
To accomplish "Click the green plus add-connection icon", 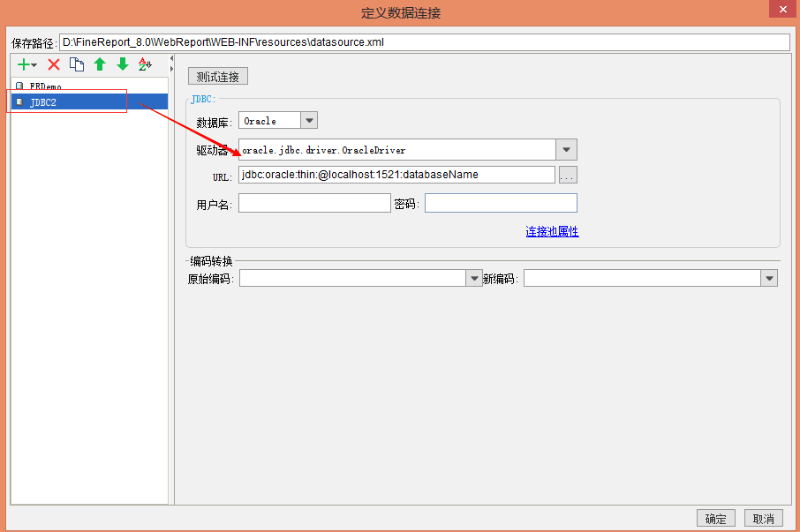I will (24, 64).
